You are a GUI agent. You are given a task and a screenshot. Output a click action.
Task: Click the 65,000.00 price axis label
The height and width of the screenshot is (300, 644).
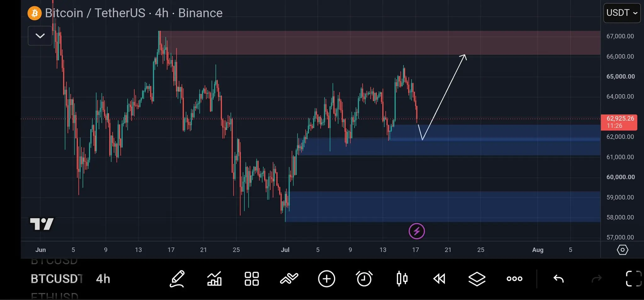pyautogui.click(x=620, y=76)
